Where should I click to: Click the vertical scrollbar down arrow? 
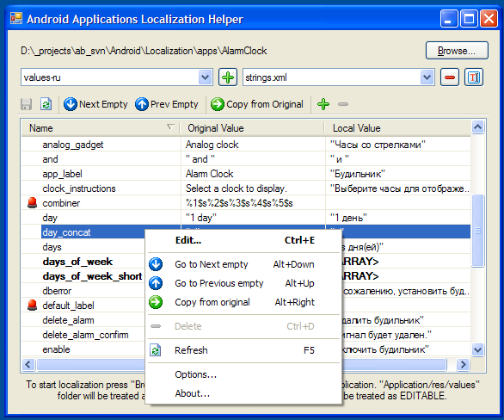478,349
